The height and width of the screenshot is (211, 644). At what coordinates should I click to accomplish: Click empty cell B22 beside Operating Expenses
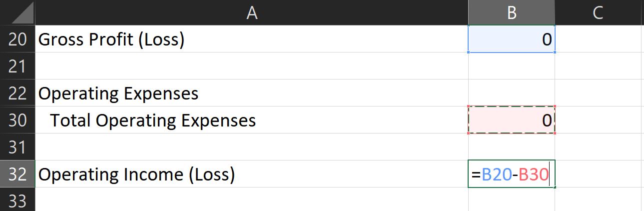(511, 93)
